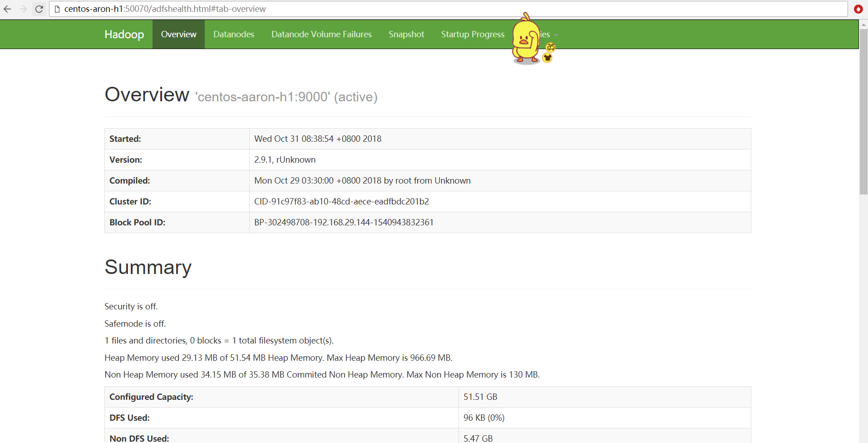This screenshot has width=868, height=443.
Task: Click the 'centos-aaron-h1:9000' (active) subtitle
Action: [x=286, y=97]
